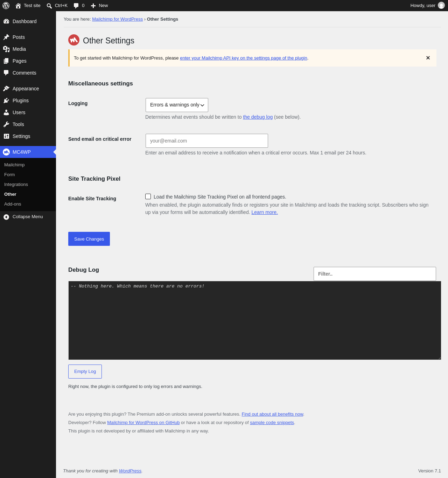This screenshot has width=448, height=478.
Task: Click the New label in admin bar
Action: (x=103, y=6)
